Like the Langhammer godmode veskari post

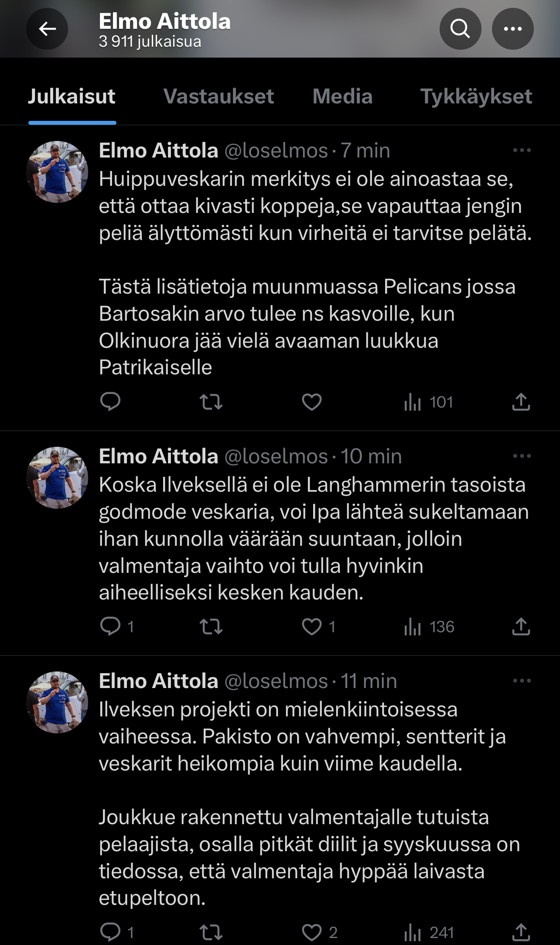[x=312, y=627]
